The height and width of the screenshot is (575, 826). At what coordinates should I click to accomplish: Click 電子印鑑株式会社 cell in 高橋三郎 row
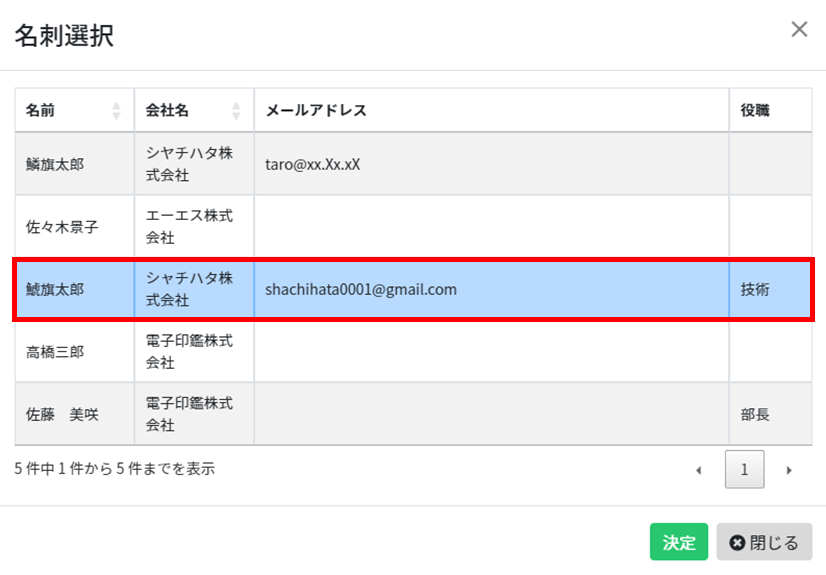click(194, 352)
